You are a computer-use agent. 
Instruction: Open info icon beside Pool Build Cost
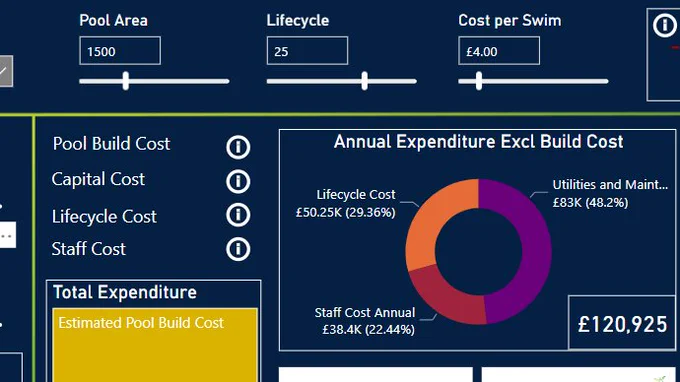[x=238, y=147]
